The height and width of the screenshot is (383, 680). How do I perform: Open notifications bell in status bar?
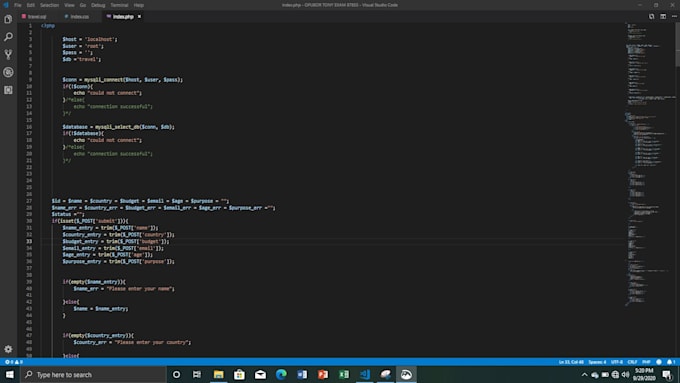pyautogui.click(x=670, y=362)
